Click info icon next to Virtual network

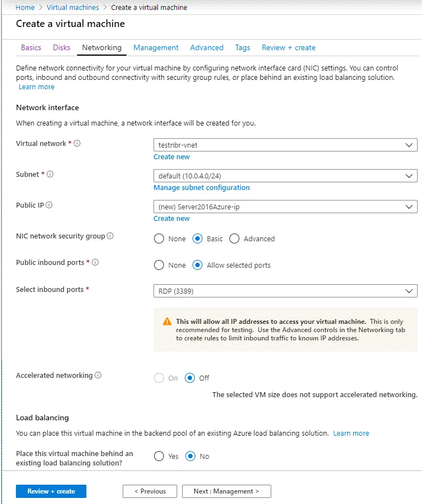point(77,144)
